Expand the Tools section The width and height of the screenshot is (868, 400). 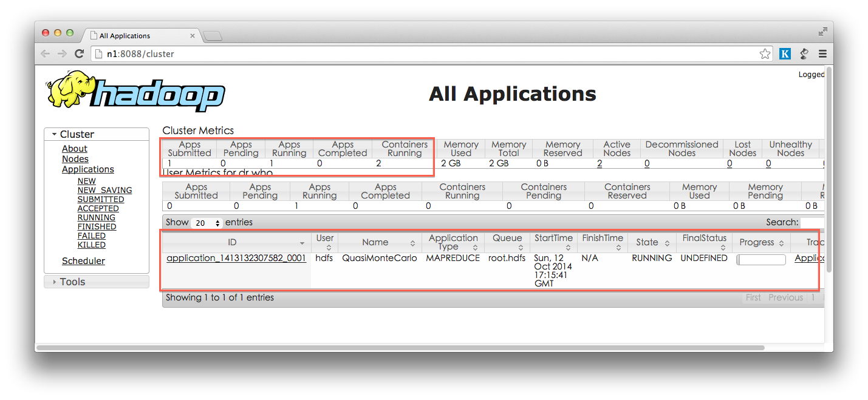point(55,282)
